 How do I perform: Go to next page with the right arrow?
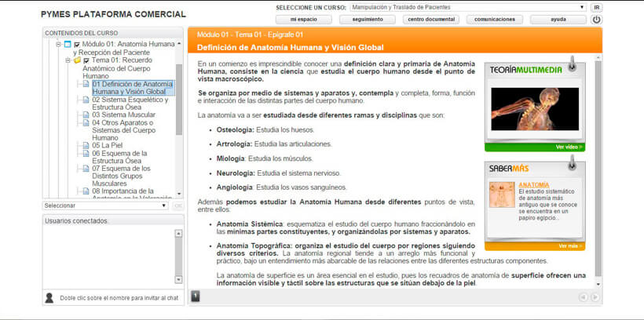click(x=595, y=297)
